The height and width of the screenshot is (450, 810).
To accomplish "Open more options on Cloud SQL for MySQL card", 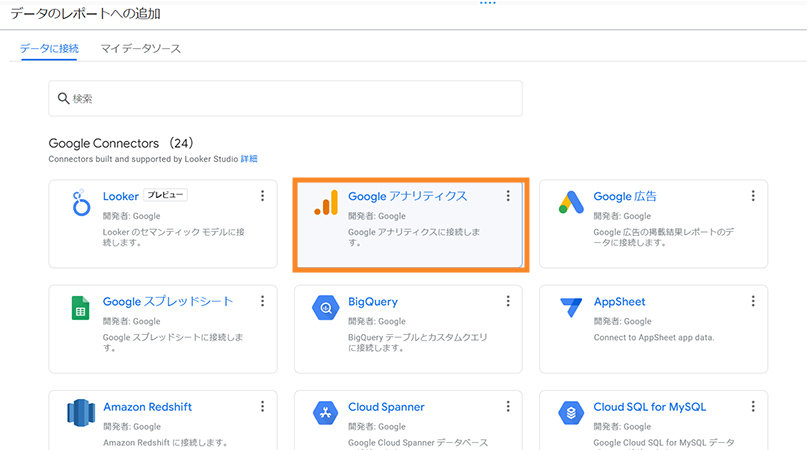I will 753,407.
